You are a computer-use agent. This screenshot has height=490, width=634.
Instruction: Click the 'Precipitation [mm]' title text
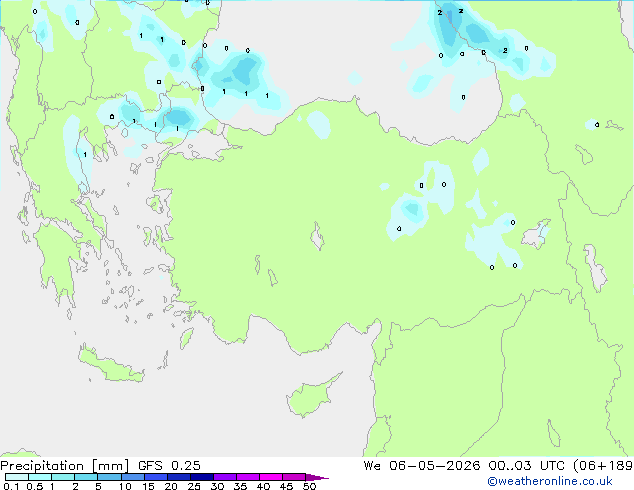[x=65, y=466]
